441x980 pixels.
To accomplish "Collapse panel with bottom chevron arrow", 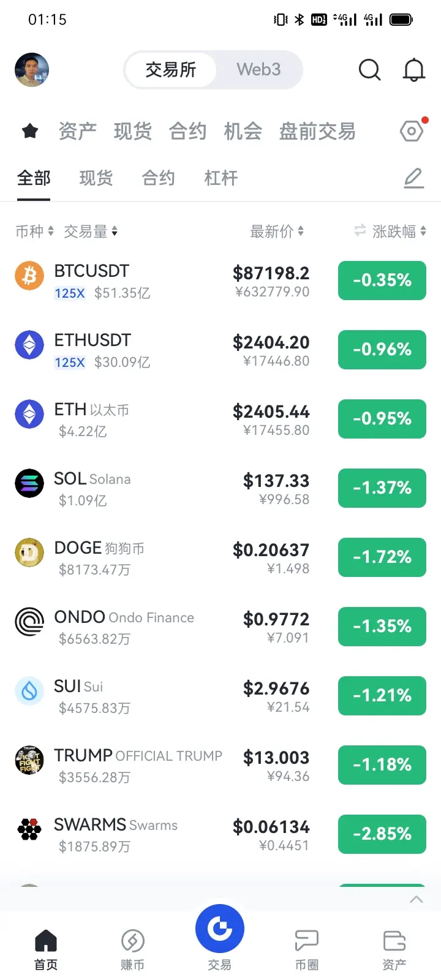I will click(x=417, y=899).
